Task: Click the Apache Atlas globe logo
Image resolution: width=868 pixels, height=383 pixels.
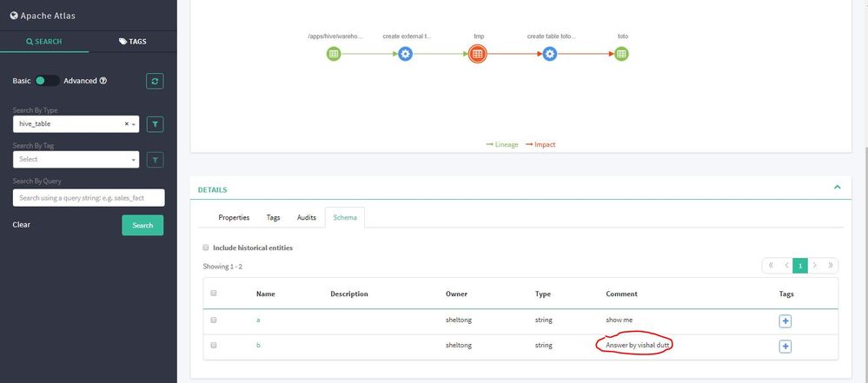Action: (14, 16)
